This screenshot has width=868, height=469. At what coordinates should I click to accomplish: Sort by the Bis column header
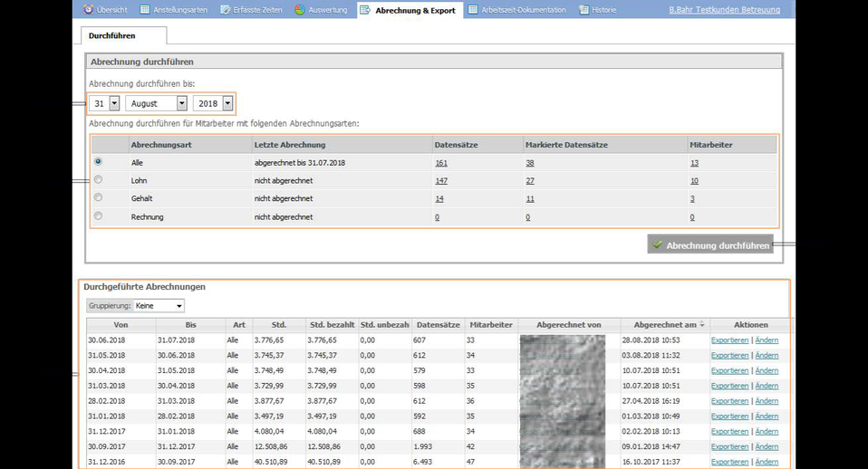pyautogui.click(x=191, y=325)
